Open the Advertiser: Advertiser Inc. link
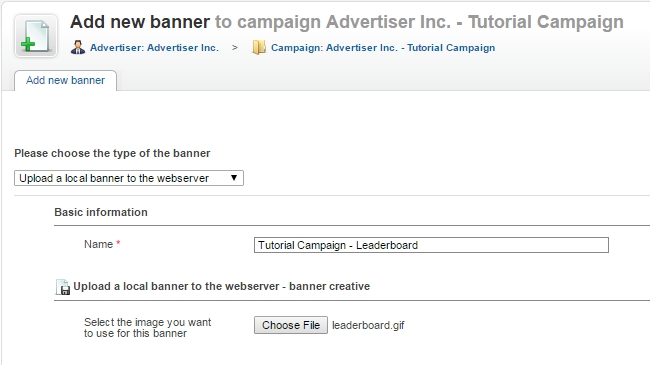Viewport: 650px width, 365px height. [154, 48]
